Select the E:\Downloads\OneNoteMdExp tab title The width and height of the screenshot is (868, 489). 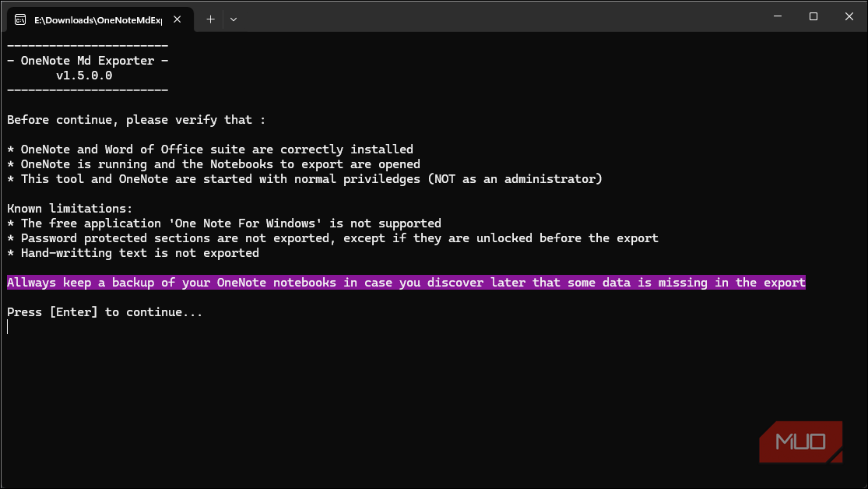click(97, 19)
